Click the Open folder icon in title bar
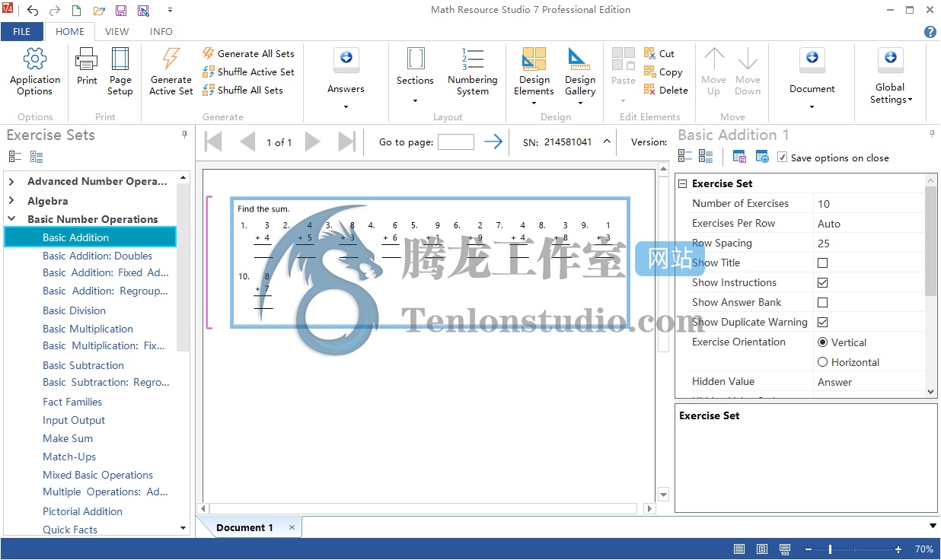 [99, 11]
